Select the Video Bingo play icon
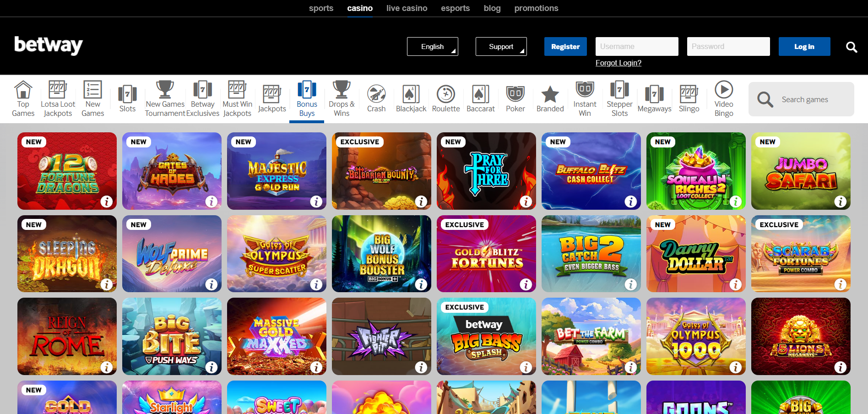The image size is (868, 414). coord(724,90)
